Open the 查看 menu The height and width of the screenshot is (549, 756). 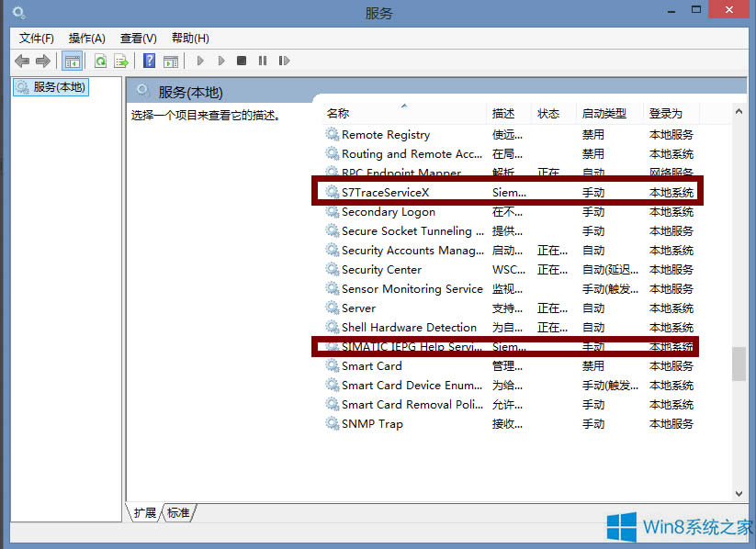pos(137,38)
